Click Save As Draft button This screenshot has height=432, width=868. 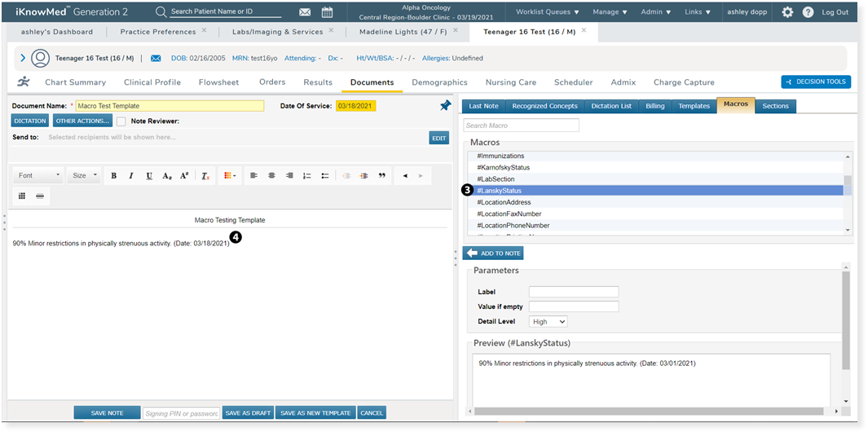pos(248,413)
